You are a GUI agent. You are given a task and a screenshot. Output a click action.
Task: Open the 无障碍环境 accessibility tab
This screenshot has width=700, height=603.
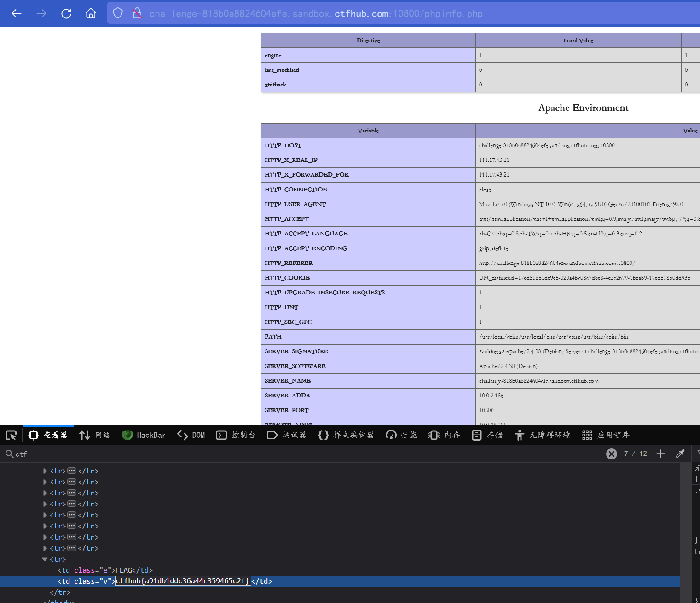[x=543, y=435]
